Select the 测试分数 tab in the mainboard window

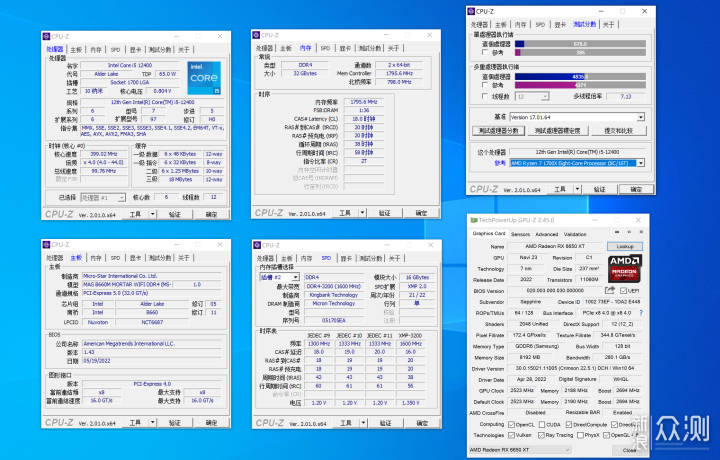(x=160, y=258)
